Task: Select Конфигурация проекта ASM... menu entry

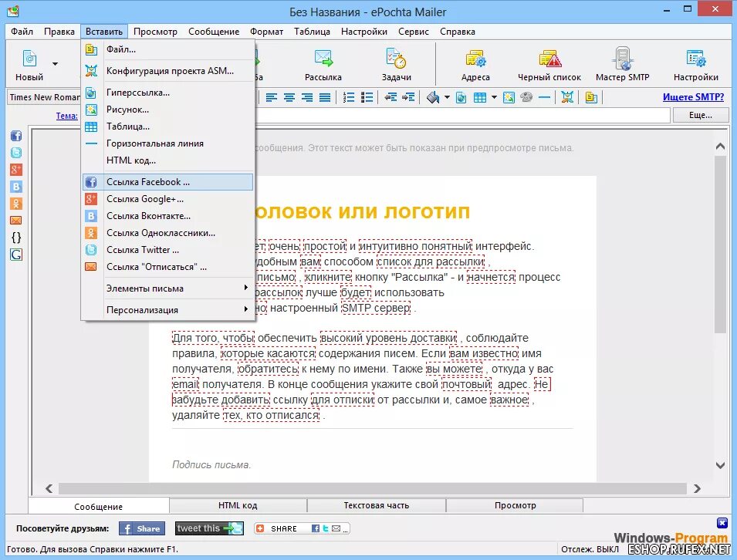Action: [x=167, y=71]
